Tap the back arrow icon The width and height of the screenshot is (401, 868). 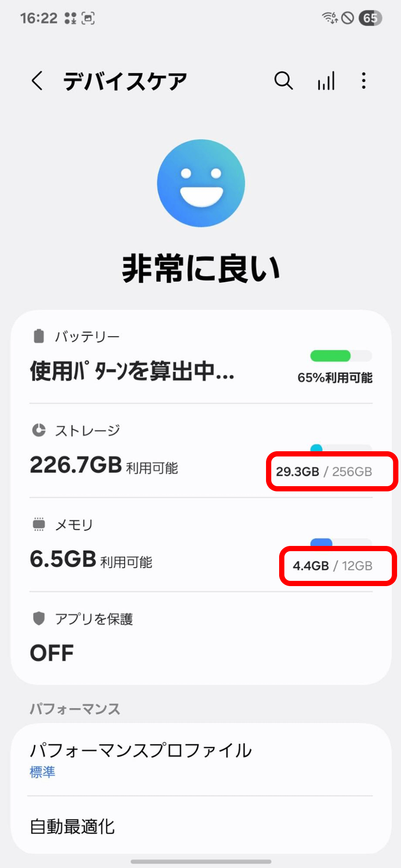click(38, 81)
